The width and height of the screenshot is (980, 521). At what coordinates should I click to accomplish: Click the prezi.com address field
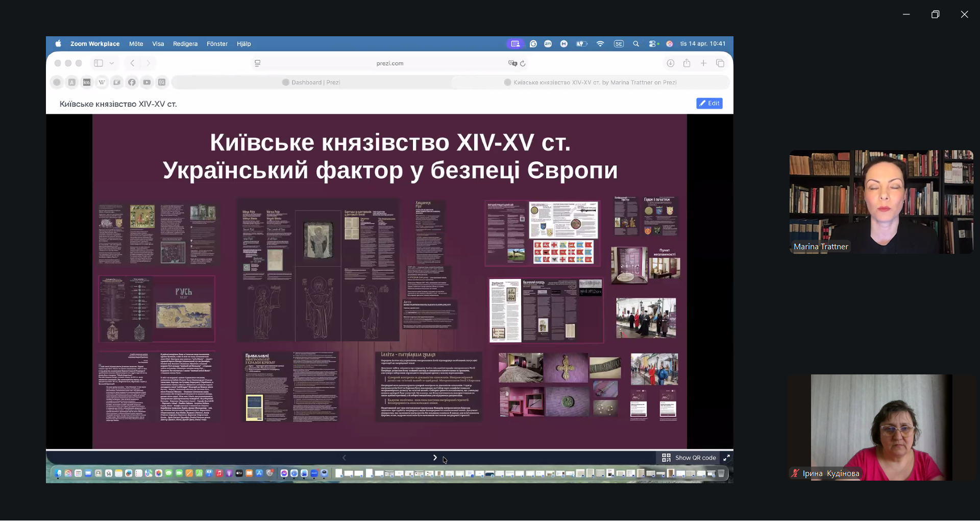coord(389,63)
